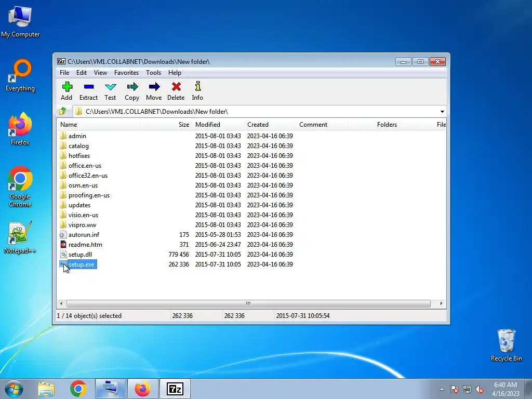Click the 7z icon in title bar
The width and height of the screenshot is (532, 399).
(x=61, y=61)
